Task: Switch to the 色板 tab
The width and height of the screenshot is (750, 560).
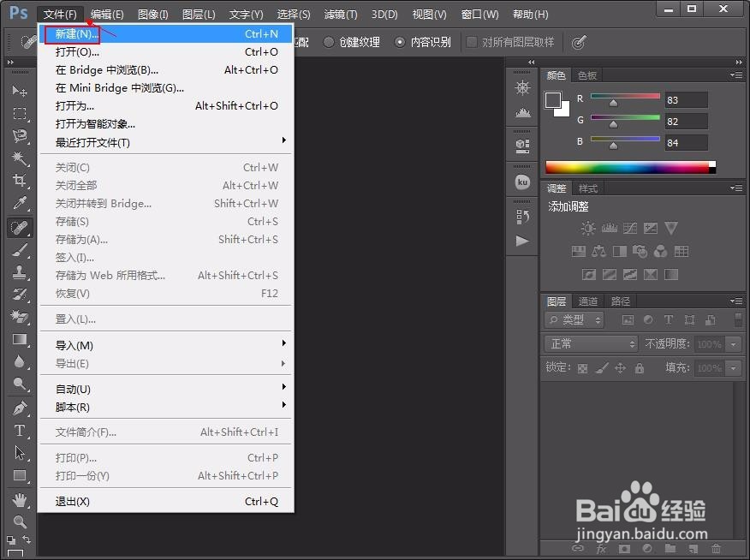Action: tap(586, 75)
